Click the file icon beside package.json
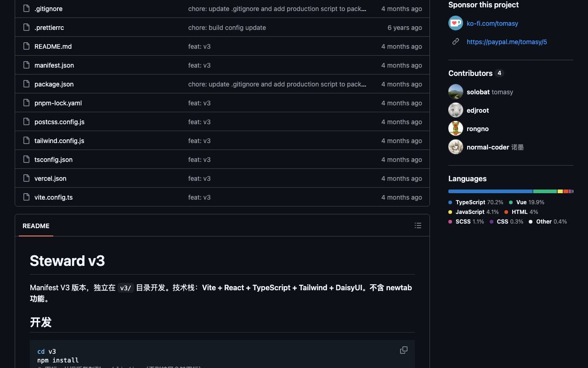 point(26,84)
